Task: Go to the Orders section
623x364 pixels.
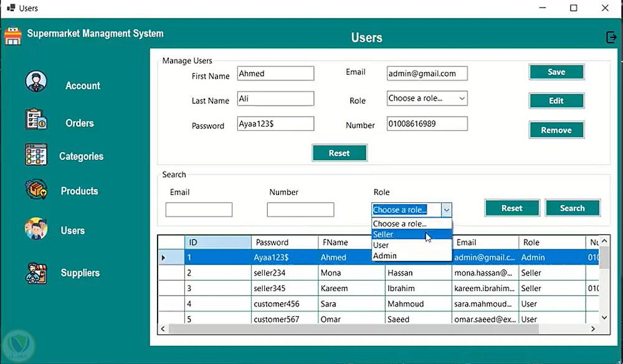Action: pos(80,123)
